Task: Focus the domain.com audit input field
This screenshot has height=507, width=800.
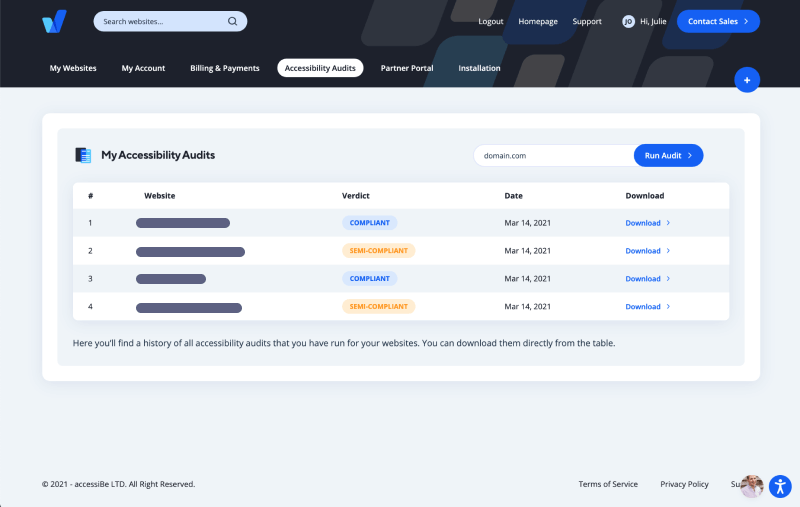Action: pyautogui.click(x=553, y=155)
